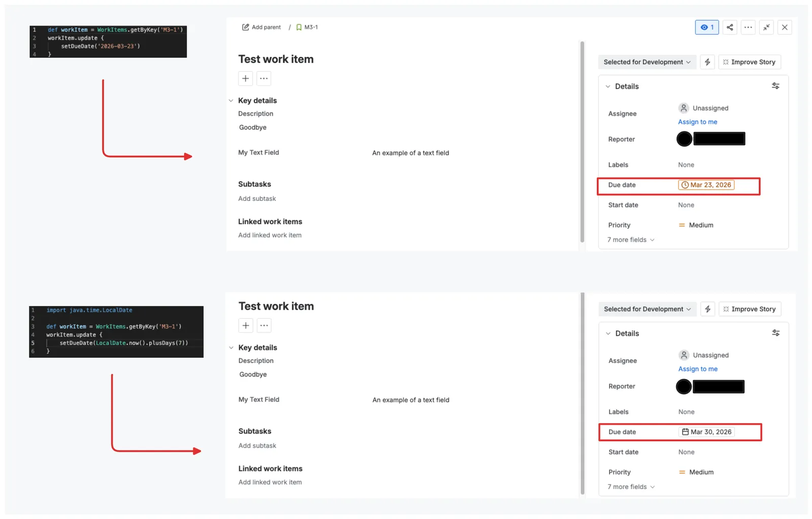Click the Unassigned assignee in the upper panel
This screenshot has width=812, height=519.
pyautogui.click(x=703, y=108)
